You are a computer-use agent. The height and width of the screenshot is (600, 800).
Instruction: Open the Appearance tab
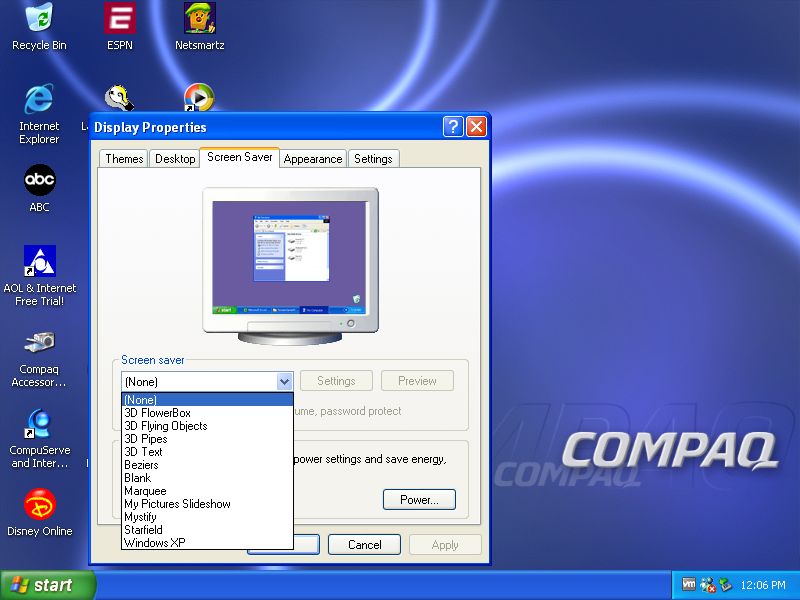(x=313, y=159)
